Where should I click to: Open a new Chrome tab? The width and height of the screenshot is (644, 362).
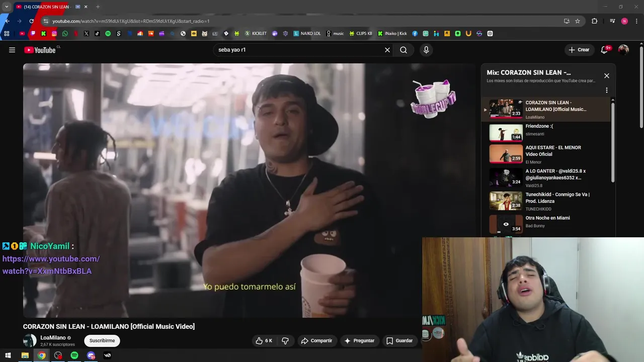click(x=98, y=7)
